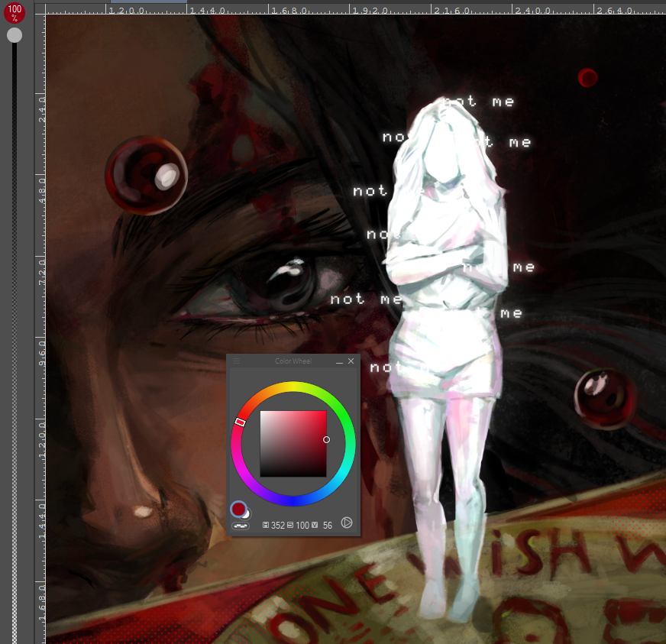The image size is (666, 644).
Task: Select the dark red main color swatch
Action: (x=239, y=509)
